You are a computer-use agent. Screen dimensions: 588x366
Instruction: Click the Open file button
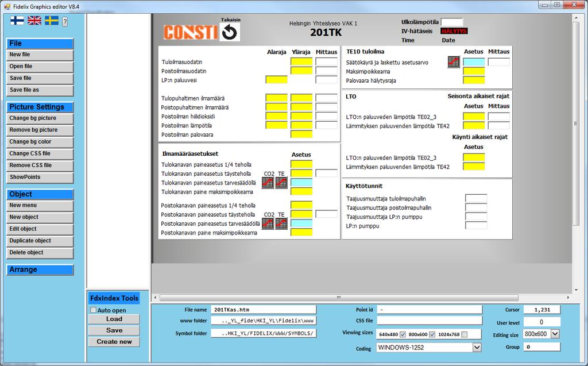40,67
